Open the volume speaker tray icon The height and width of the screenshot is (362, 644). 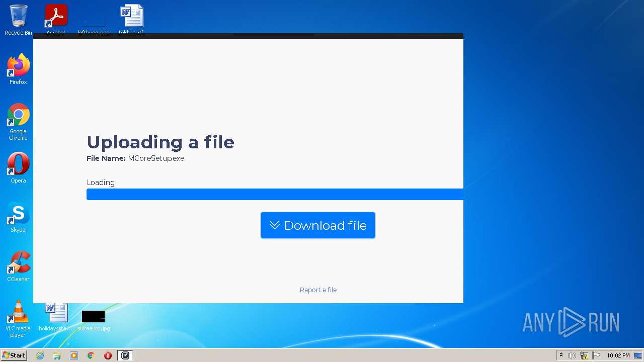click(x=572, y=355)
